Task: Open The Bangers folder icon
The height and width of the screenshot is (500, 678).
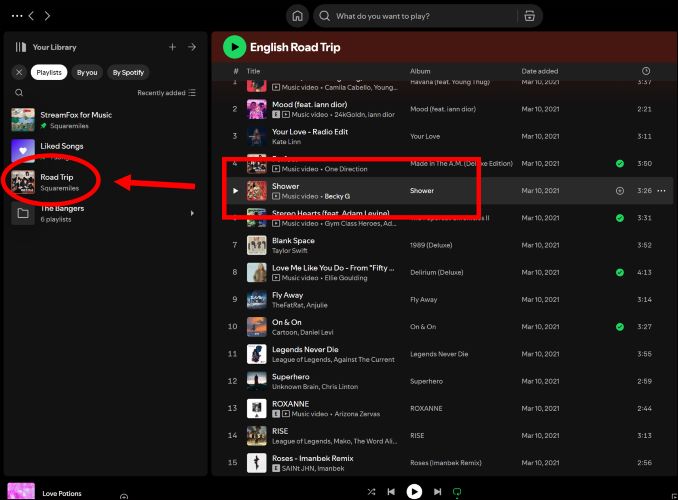Action: pos(23,213)
